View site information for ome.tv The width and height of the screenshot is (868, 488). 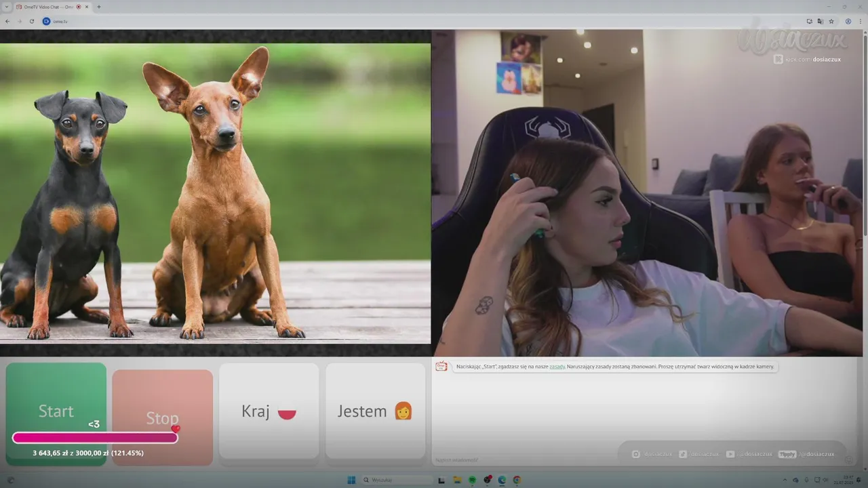pyautogui.click(x=46, y=21)
